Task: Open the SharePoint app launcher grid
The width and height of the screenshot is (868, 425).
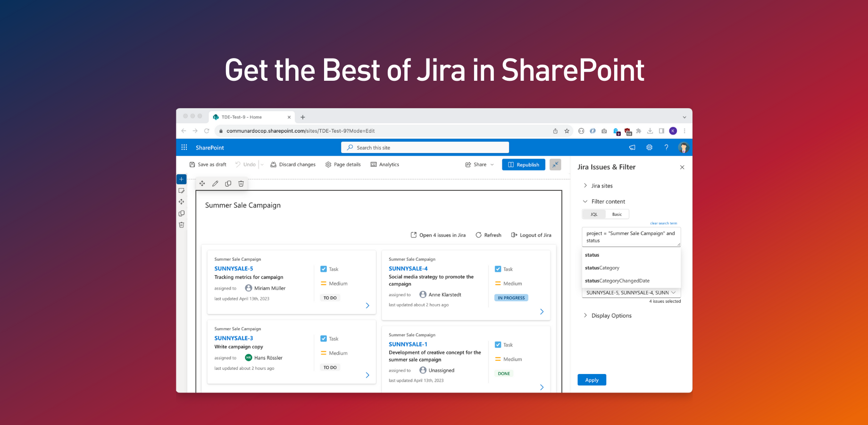Action: [x=184, y=147]
